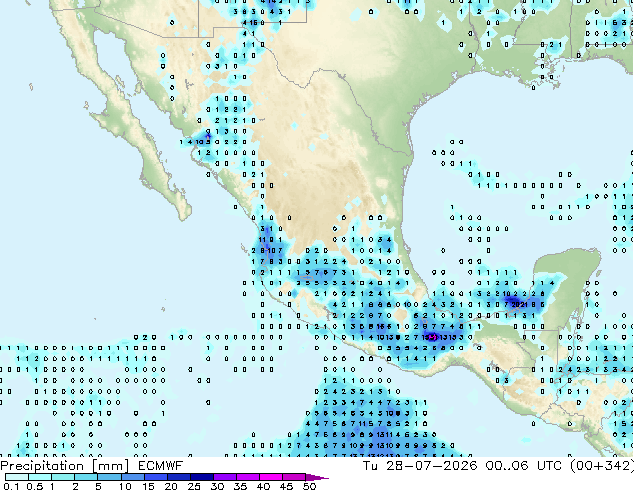The height and width of the screenshot is (490, 634).
Task: Select the 2–5 mm legend color swatch
Action: (x=86, y=477)
